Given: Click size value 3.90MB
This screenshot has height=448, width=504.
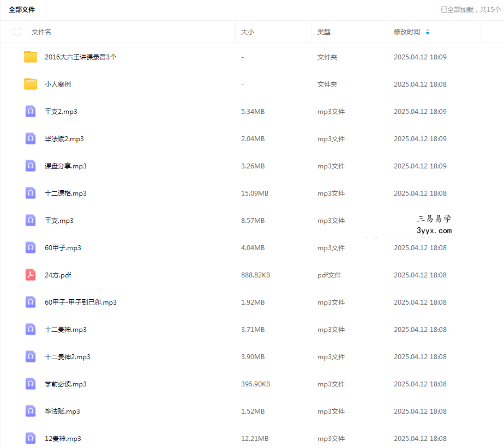Looking at the screenshot, I should point(253,357).
